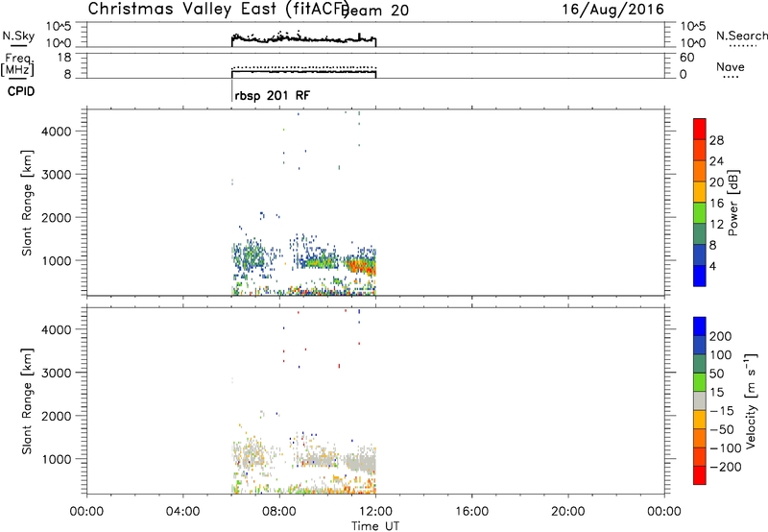
Task: Click the 'Beam 20' label
Action: pyautogui.click(x=375, y=10)
